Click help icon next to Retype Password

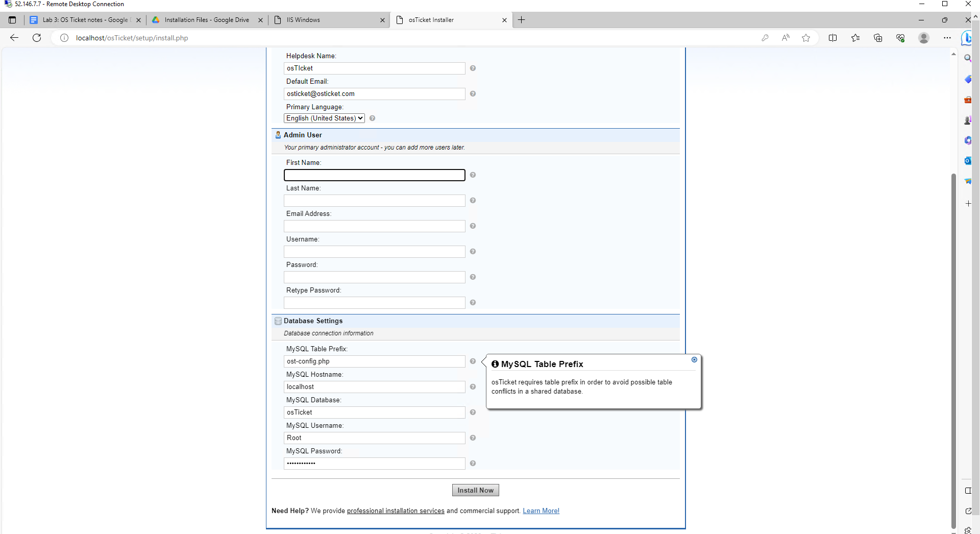coord(473,302)
